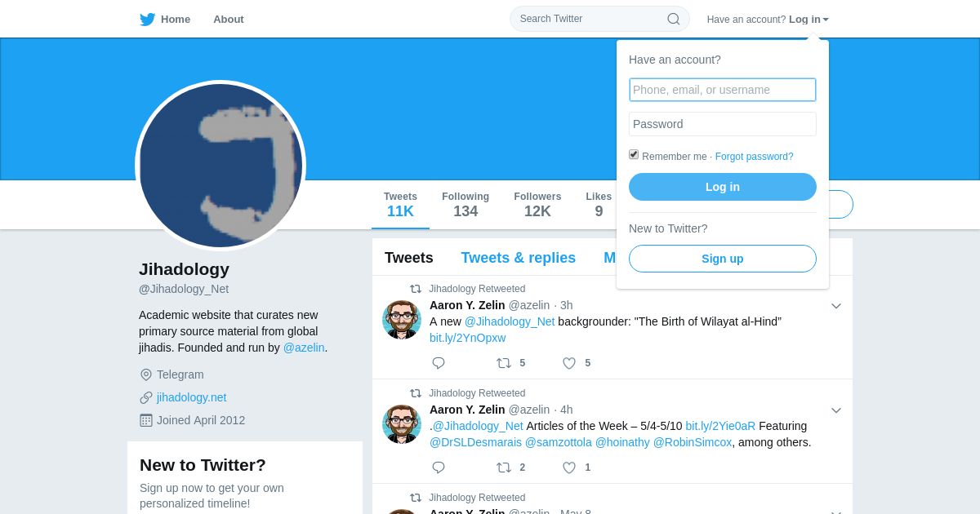Click the Twitter bird logo icon
This screenshot has height=514, width=980.
pos(147,20)
